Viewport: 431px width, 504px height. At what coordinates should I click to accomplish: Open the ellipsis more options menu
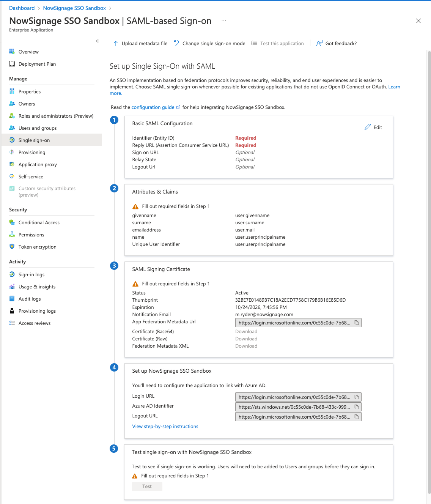pyautogui.click(x=224, y=21)
